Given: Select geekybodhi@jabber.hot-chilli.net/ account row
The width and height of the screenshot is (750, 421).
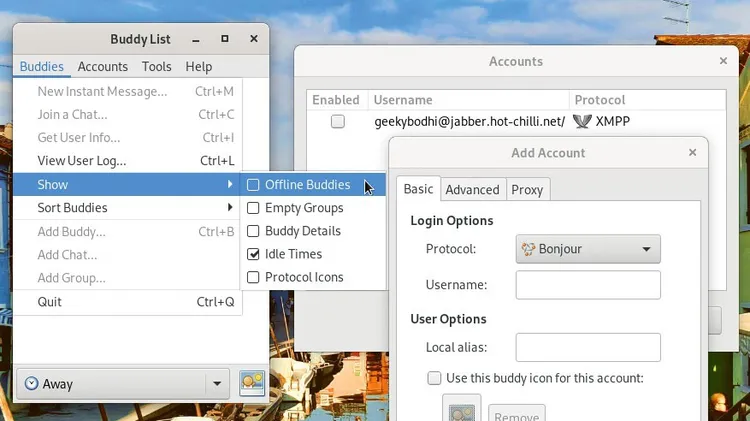Looking at the screenshot, I should coord(516,122).
